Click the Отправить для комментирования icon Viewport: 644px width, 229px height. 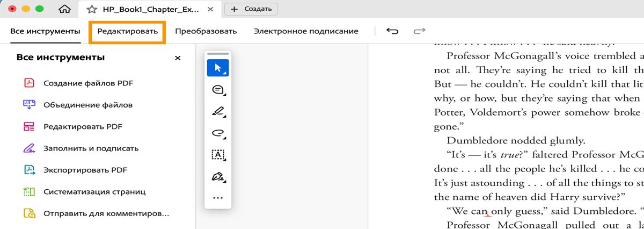[x=28, y=213]
